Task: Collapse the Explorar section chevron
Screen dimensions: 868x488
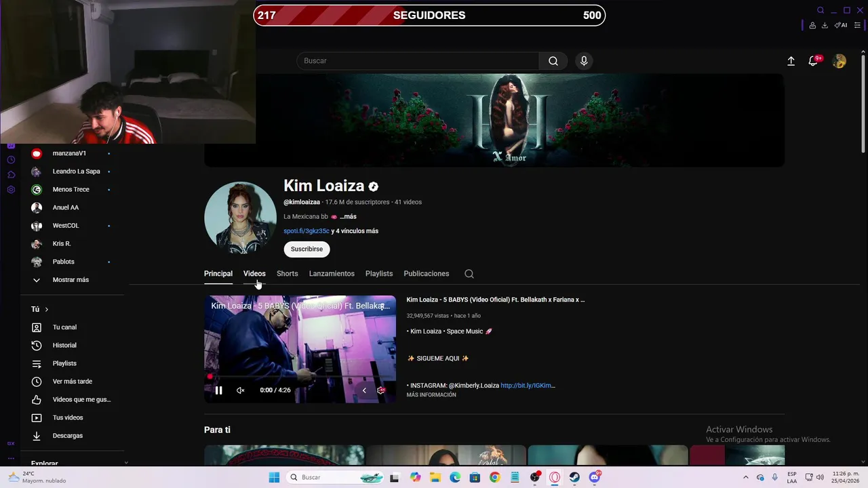Action: pyautogui.click(x=126, y=464)
